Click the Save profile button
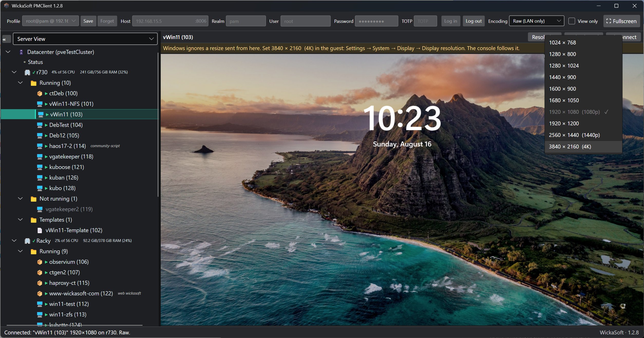644x338 pixels. coord(88,21)
